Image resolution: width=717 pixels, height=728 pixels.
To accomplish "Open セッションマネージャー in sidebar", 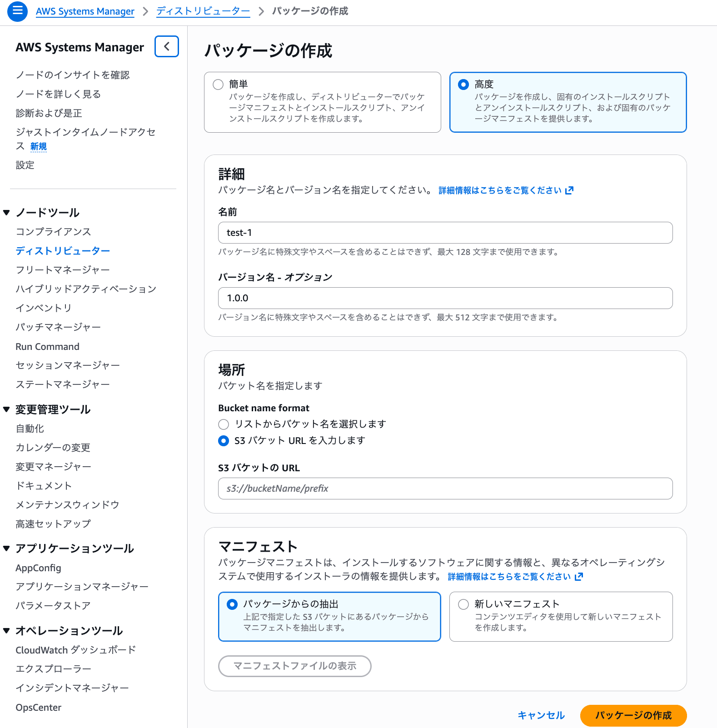I will (x=68, y=365).
